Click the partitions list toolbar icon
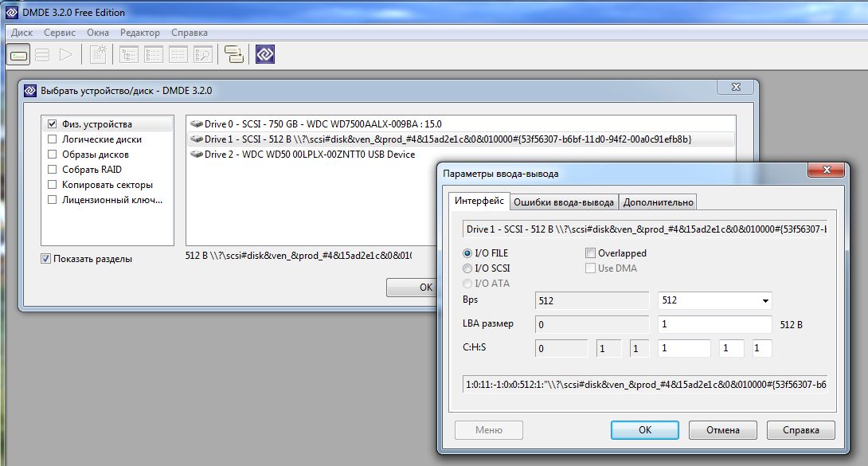This screenshot has width=868, height=466. (42, 54)
